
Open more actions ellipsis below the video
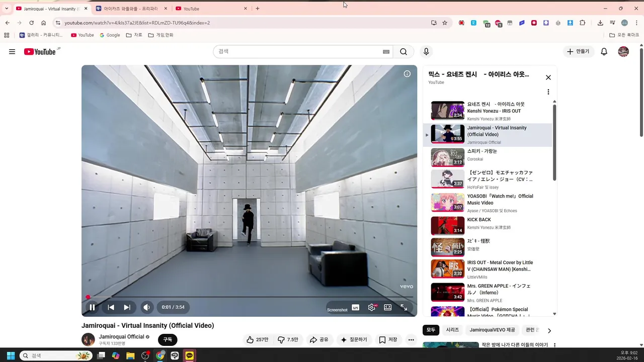point(411,340)
